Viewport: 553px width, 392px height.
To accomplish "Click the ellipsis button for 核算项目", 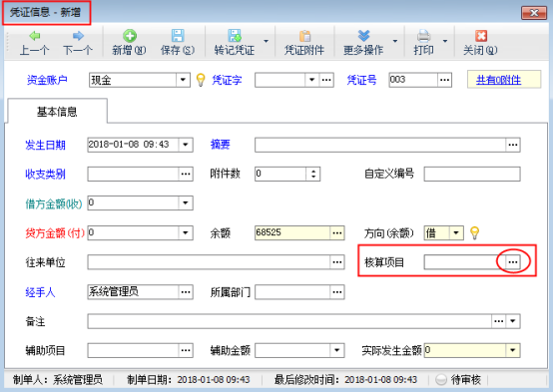I will click(x=513, y=262).
